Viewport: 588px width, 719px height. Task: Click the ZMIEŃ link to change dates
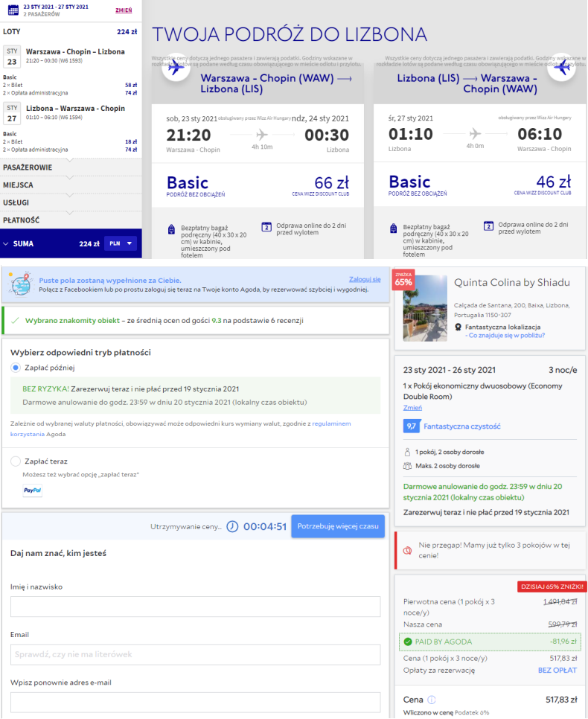pos(124,10)
